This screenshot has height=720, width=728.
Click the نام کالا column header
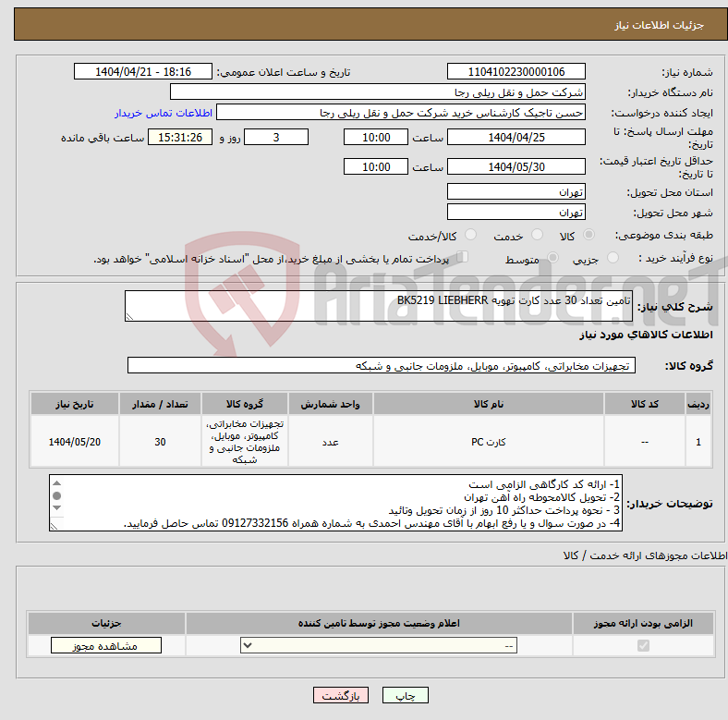pos(489,404)
